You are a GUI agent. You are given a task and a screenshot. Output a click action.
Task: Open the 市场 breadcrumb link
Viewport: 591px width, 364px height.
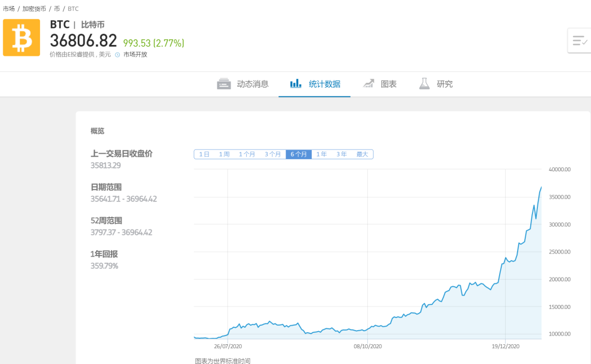point(9,8)
